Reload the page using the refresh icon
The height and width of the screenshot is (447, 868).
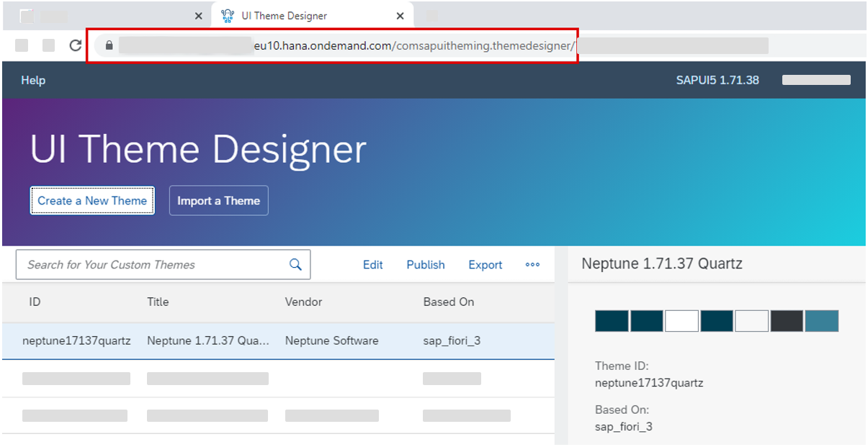(75, 45)
